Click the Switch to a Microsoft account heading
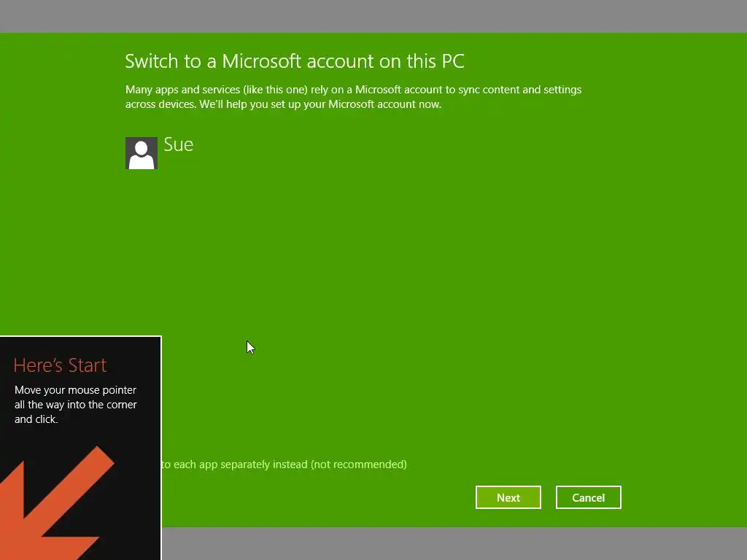 (x=295, y=61)
